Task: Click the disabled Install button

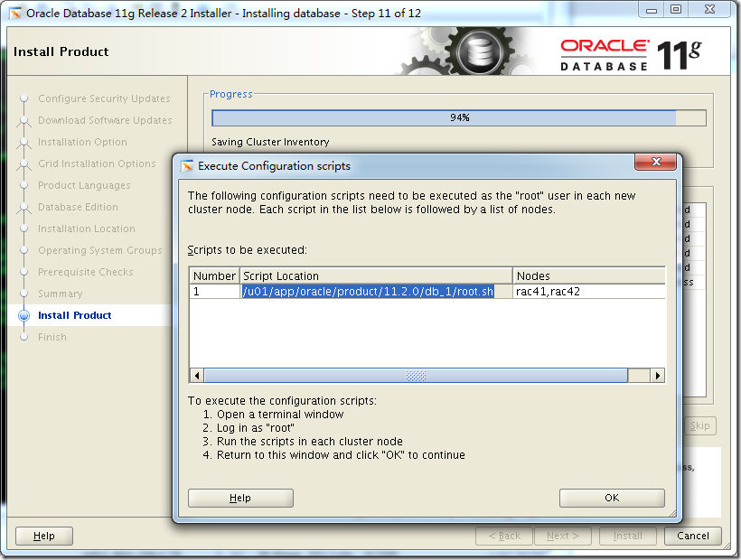Action: pos(627,536)
